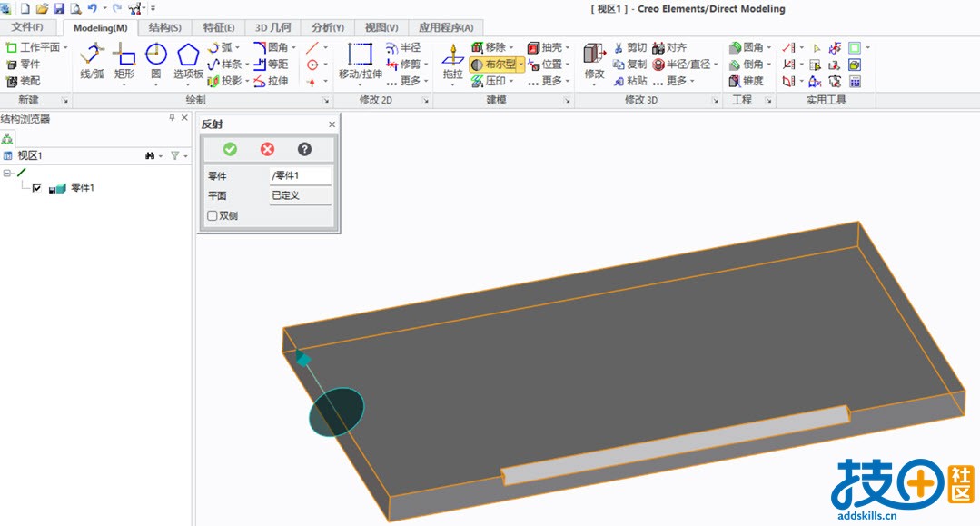The width and height of the screenshot is (980, 526).
Task: Click the Undo arrow icon
Action: pos(93,9)
